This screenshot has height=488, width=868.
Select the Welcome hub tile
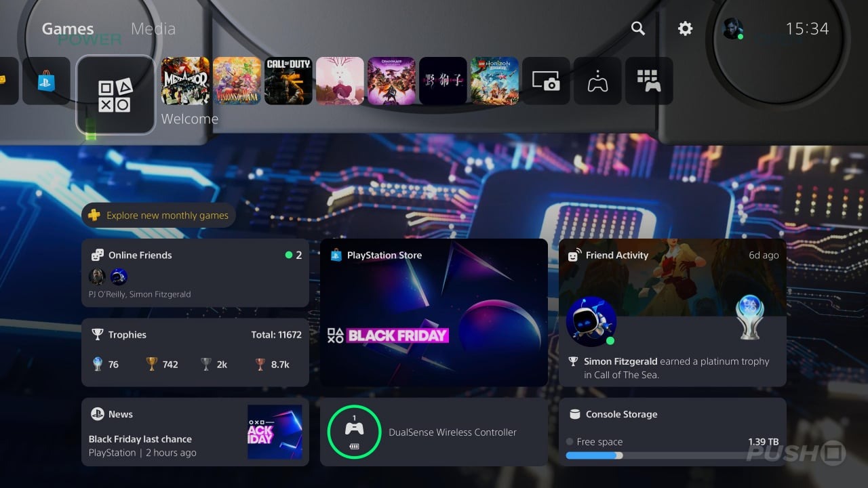[116, 94]
